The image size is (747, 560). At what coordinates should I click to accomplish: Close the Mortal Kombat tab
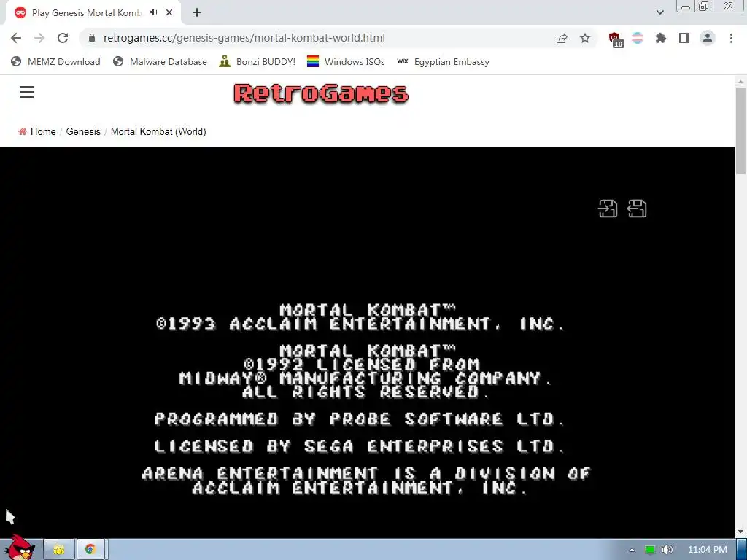pyautogui.click(x=169, y=12)
